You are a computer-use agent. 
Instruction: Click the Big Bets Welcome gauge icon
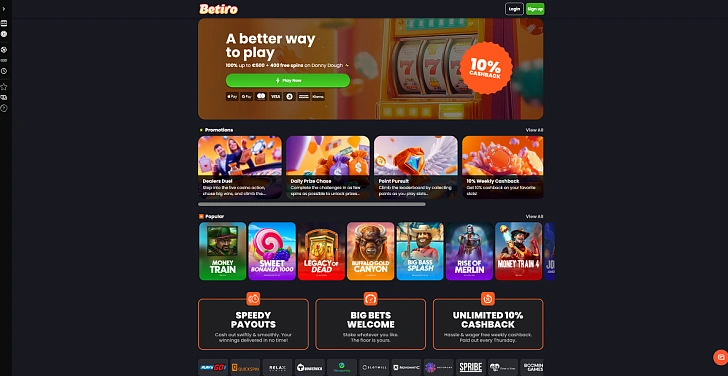(370, 299)
